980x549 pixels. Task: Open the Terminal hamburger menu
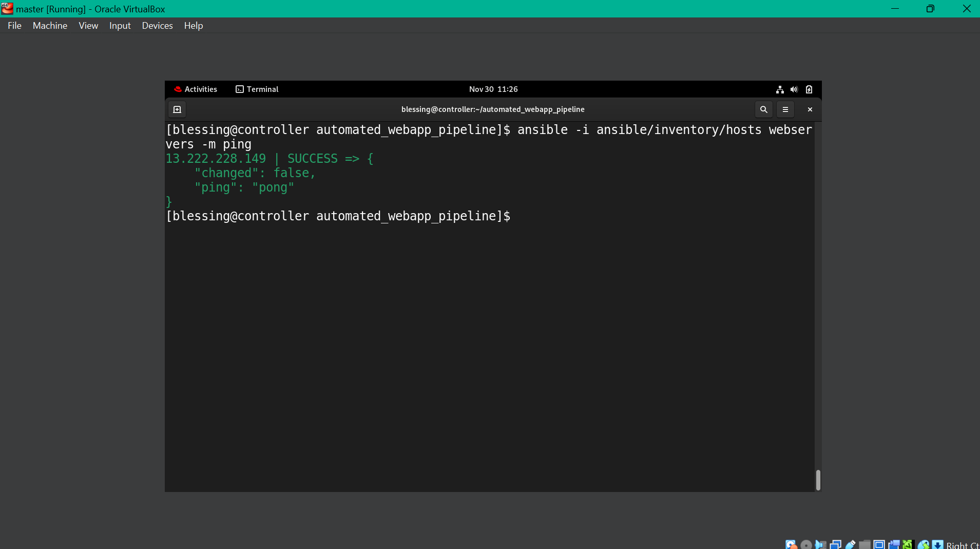point(785,109)
